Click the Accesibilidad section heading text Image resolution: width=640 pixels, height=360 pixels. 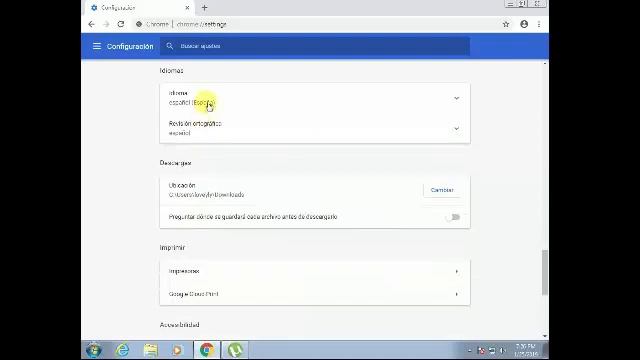tap(180, 325)
